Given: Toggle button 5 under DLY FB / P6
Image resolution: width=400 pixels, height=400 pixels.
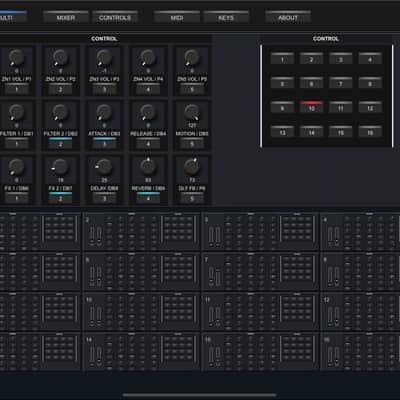Looking at the screenshot, I should [192, 198].
